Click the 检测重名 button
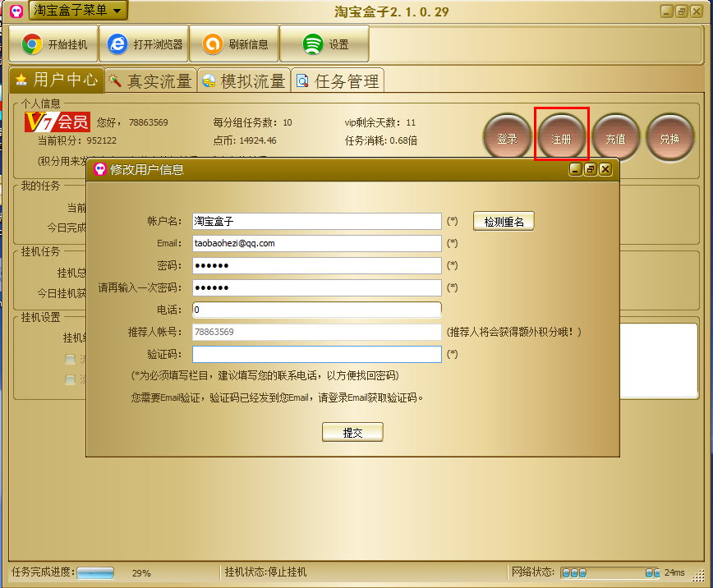This screenshot has height=588, width=713. (504, 222)
